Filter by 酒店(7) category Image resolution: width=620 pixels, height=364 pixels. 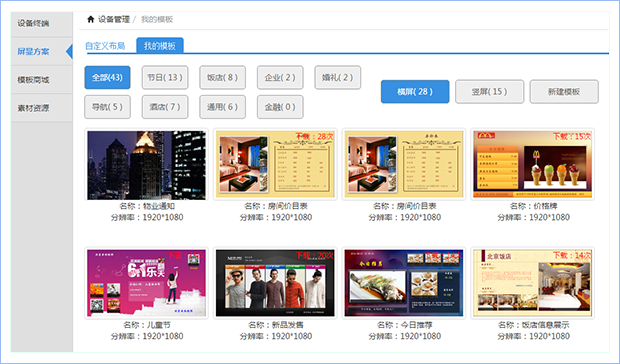tap(165, 107)
